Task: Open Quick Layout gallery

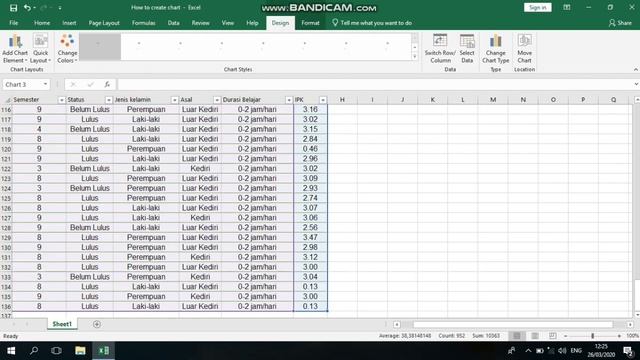Action: (40, 49)
